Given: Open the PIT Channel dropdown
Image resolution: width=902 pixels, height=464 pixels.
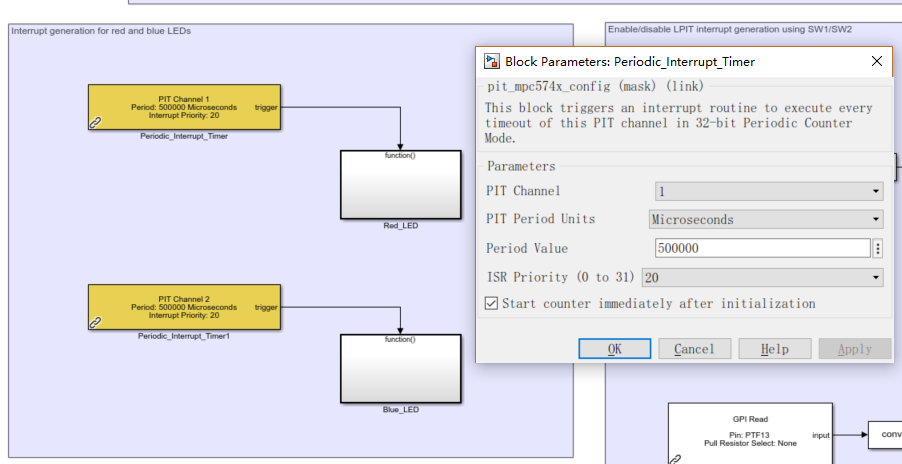Looking at the screenshot, I should point(769,191).
